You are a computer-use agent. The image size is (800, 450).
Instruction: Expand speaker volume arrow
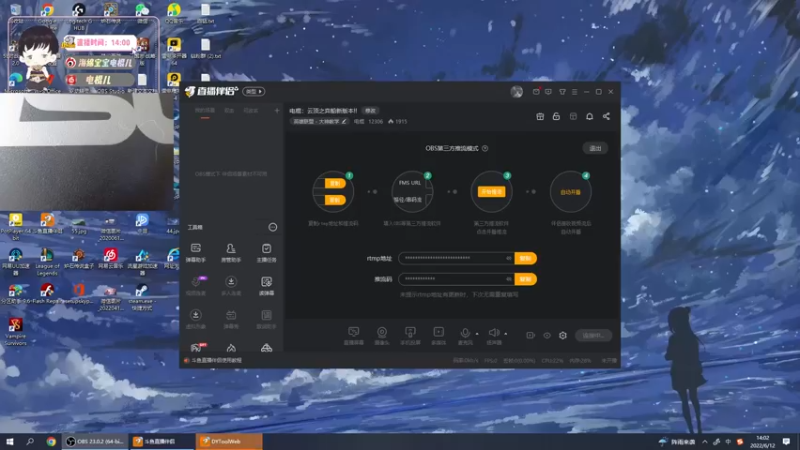click(506, 334)
